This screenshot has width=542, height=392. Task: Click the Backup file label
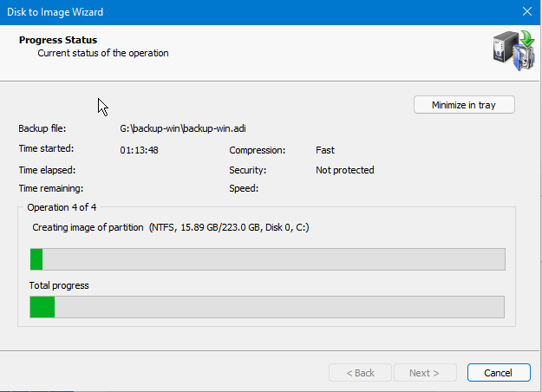(x=42, y=128)
